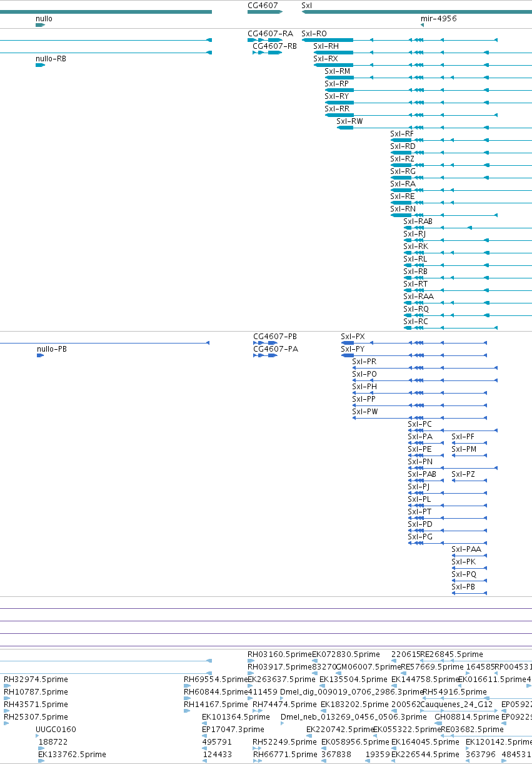Image resolution: width=532 pixels, height=764 pixels.
Task: Select transcript Sxl-RR
Action: 337,109
